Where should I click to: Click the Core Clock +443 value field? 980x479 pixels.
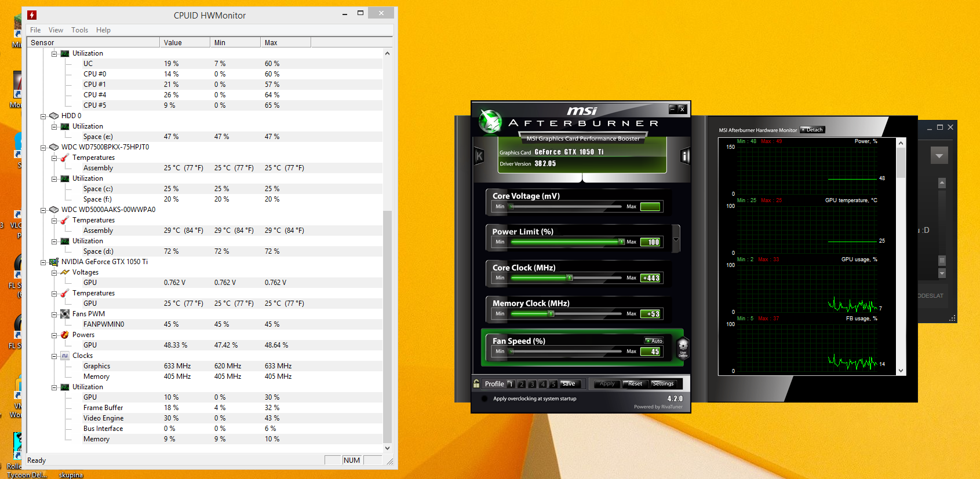coord(651,278)
